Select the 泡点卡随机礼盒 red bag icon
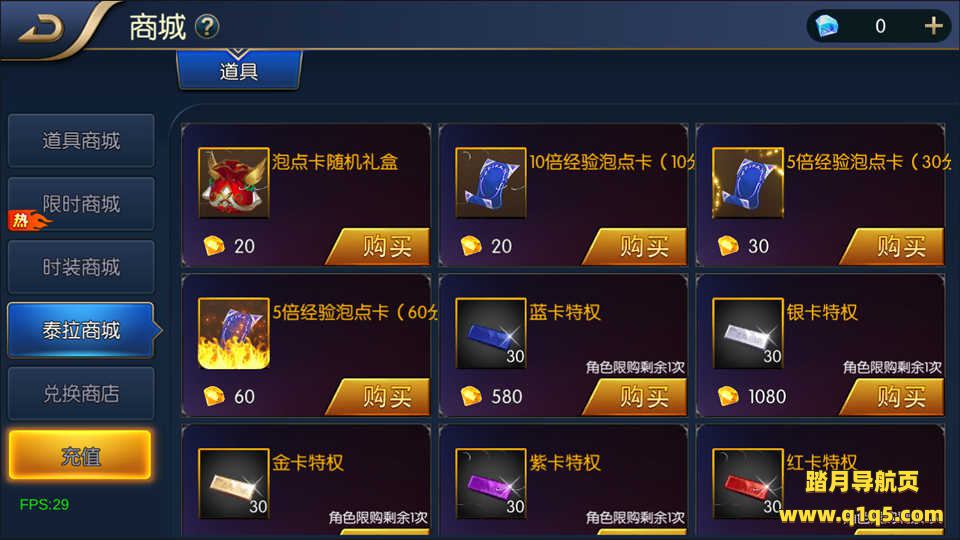Image resolution: width=960 pixels, height=540 pixels. 234,182
